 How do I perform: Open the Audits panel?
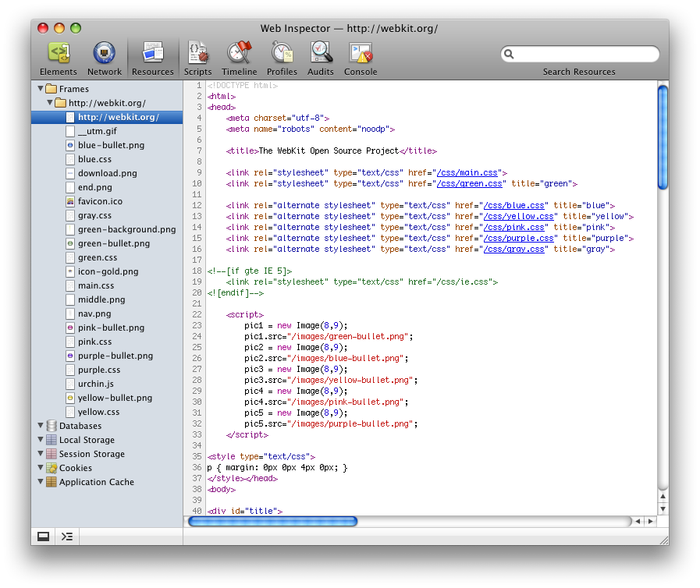pos(321,58)
